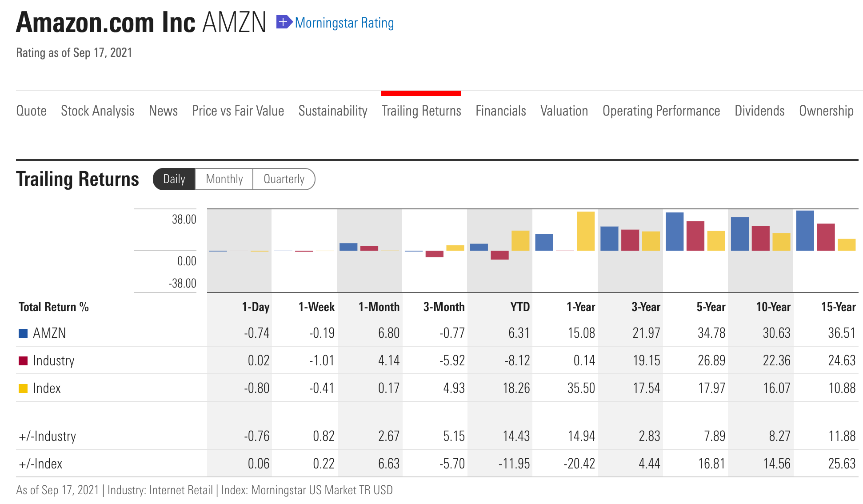This screenshot has height=504, width=863.
Task: Switch returns view to Quarterly
Action: coord(284,179)
